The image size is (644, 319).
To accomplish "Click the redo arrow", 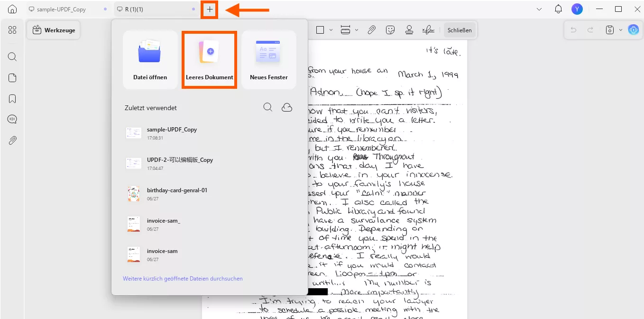I will [x=590, y=30].
